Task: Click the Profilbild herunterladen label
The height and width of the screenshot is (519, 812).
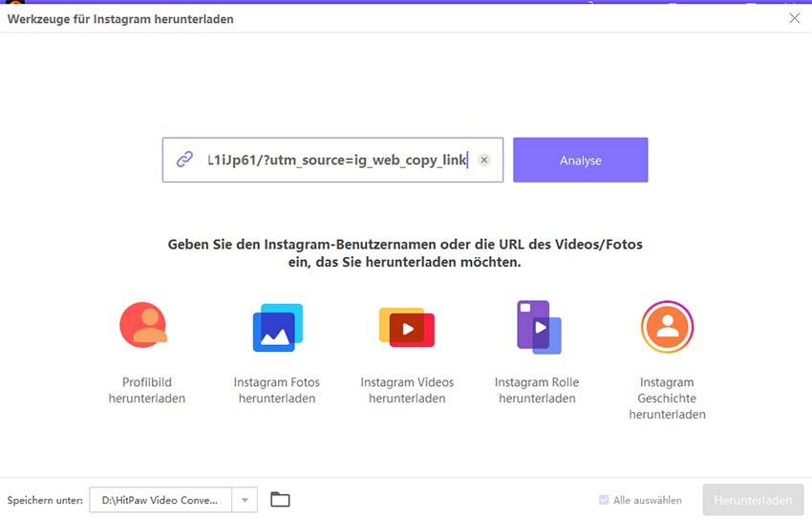Action: pyautogui.click(x=147, y=390)
